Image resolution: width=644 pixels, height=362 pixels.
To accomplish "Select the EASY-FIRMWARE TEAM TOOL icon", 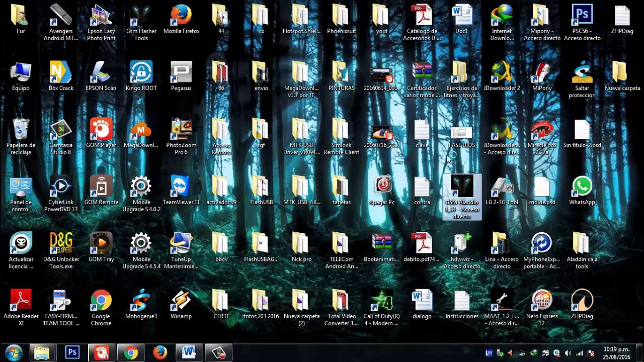I will click(61, 308).
